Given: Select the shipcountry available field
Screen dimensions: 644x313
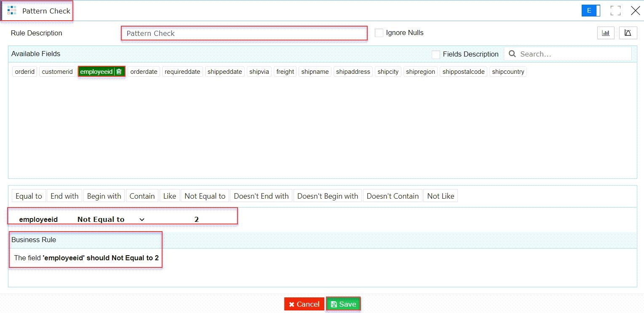Looking at the screenshot, I should tap(508, 71).
